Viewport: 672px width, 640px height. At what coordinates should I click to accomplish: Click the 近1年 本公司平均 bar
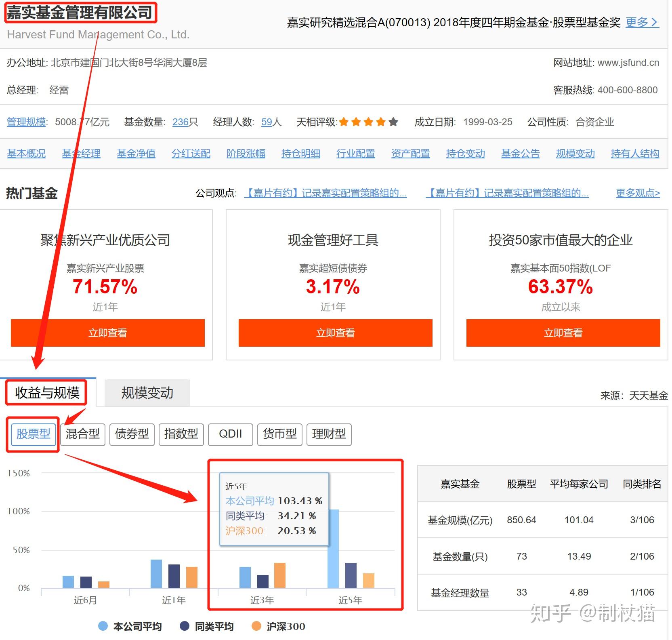[156, 574]
